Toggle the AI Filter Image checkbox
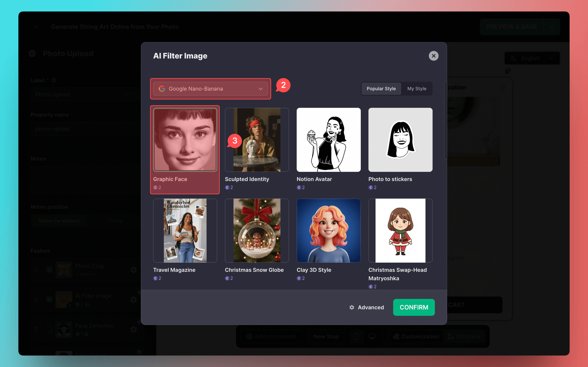Image resolution: width=588 pixels, height=367 pixels. (49, 299)
